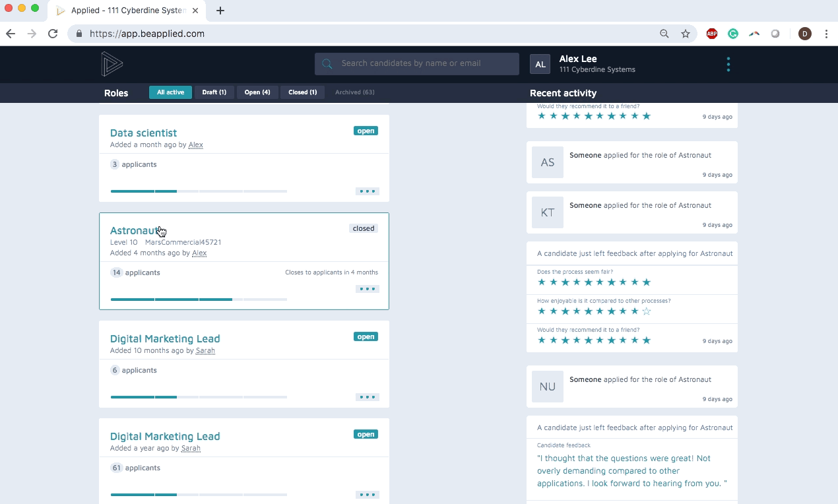Switch to Draft (1) roles filter
Image resolution: width=838 pixels, height=504 pixels.
(214, 92)
